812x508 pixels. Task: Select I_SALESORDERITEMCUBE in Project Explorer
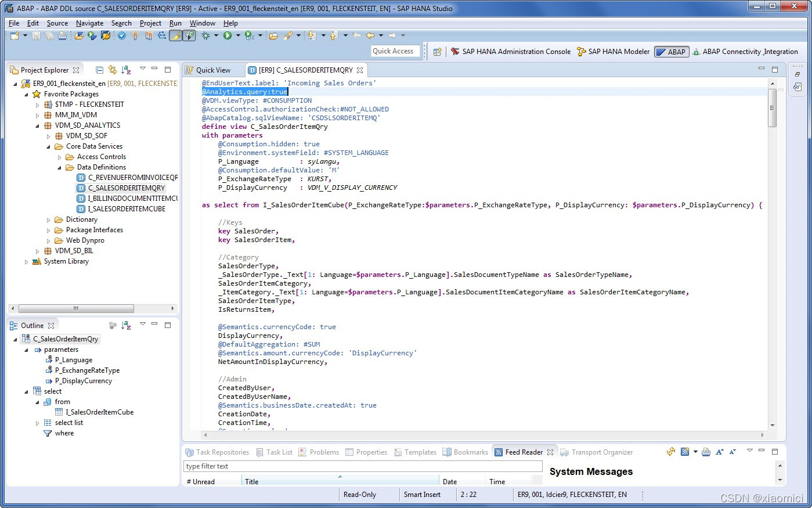coord(121,209)
